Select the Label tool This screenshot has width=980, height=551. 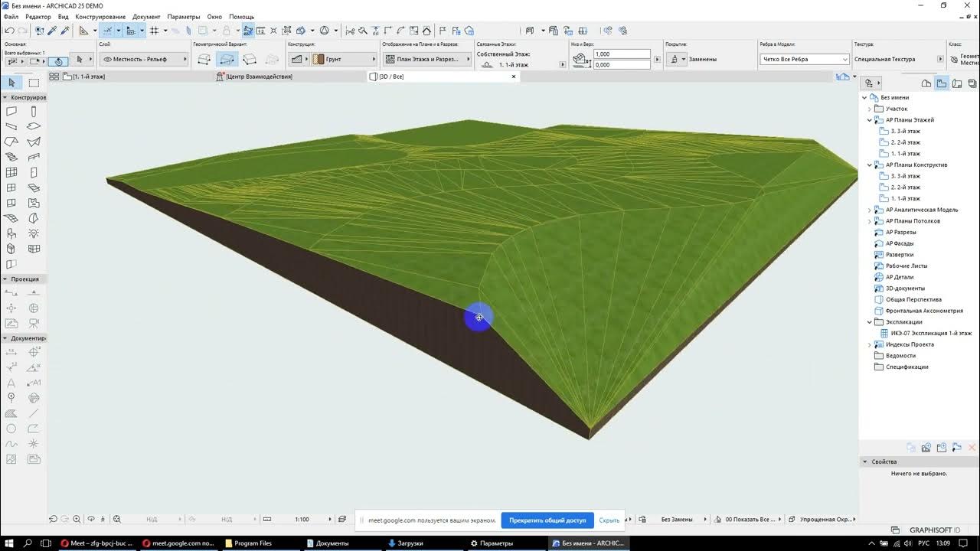[x=34, y=383]
